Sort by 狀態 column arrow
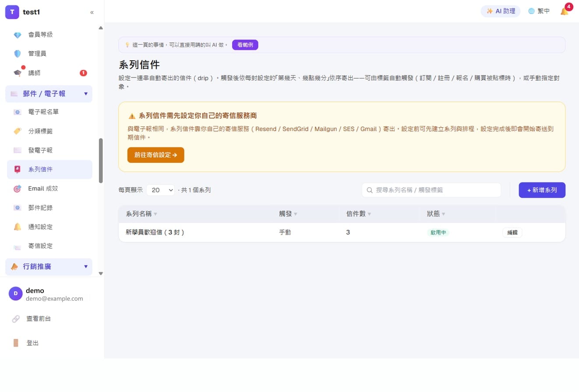 [x=443, y=214]
